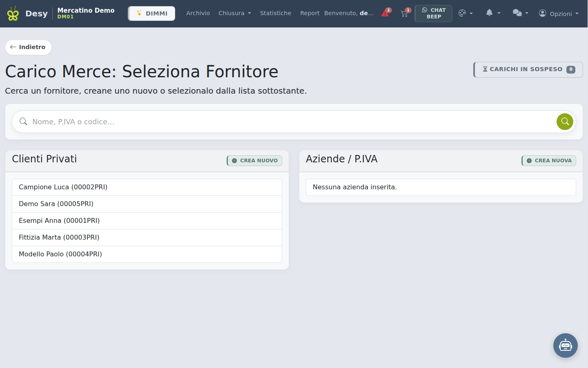
Task: Click the Mercatino Demo DM01 store name
Action: click(x=86, y=13)
